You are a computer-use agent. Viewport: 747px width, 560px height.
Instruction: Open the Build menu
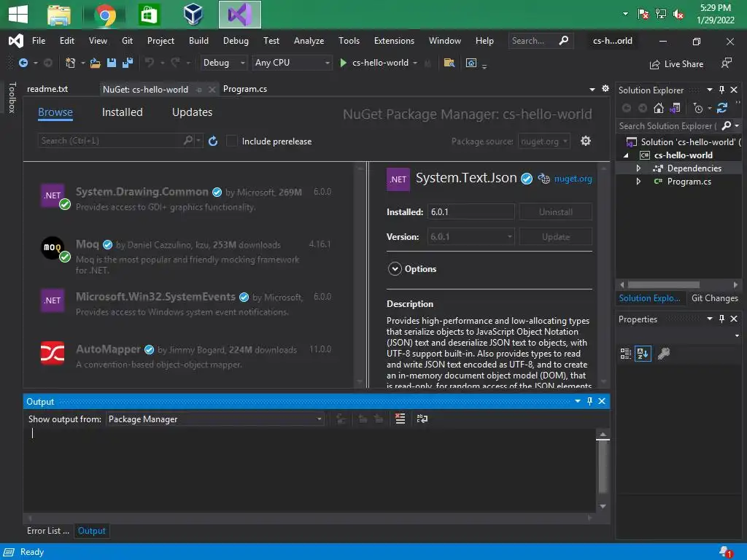pos(198,41)
